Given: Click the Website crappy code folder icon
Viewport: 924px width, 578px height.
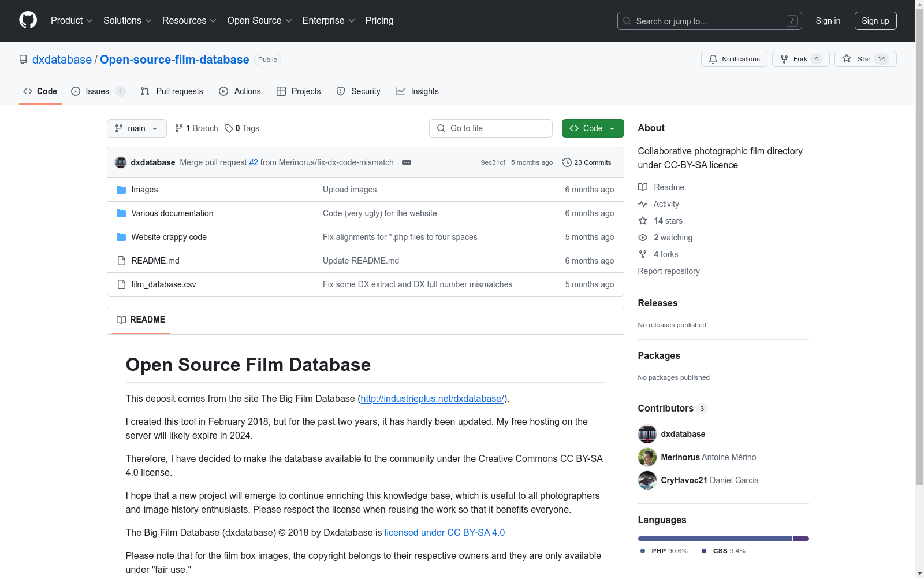Looking at the screenshot, I should pyautogui.click(x=121, y=237).
